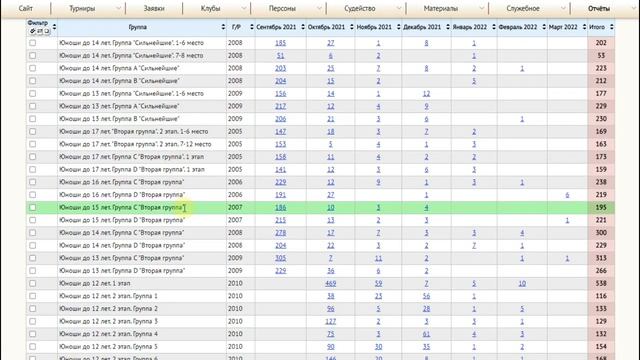Viewport: 640px width, 360px height.
Task: Sort by Март 2022 column arrows
Action: 584,27
